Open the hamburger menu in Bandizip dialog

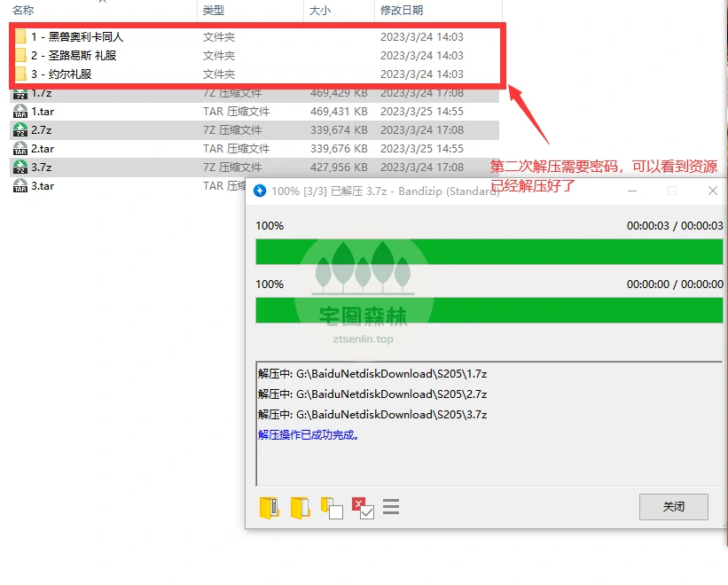coord(391,507)
